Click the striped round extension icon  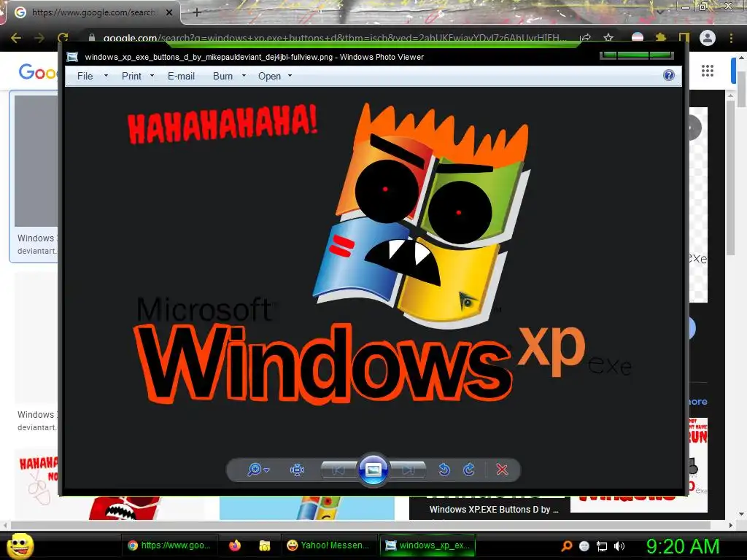(x=638, y=38)
